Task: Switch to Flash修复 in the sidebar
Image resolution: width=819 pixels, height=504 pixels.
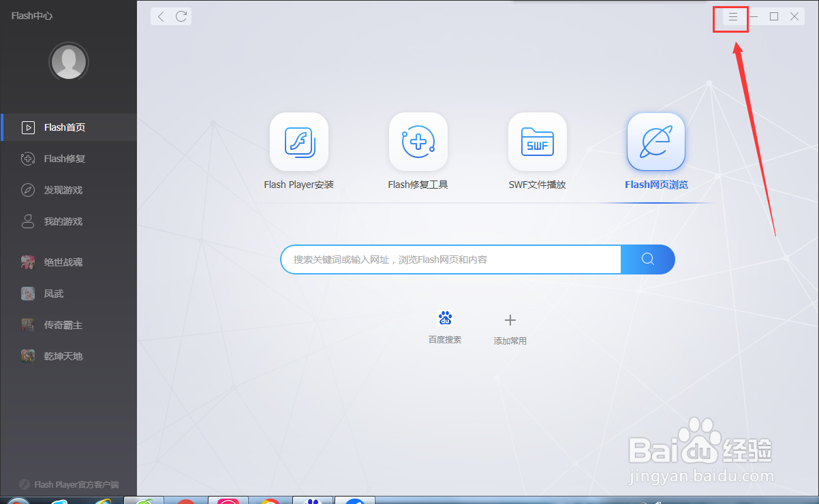Action: (x=68, y=159)
